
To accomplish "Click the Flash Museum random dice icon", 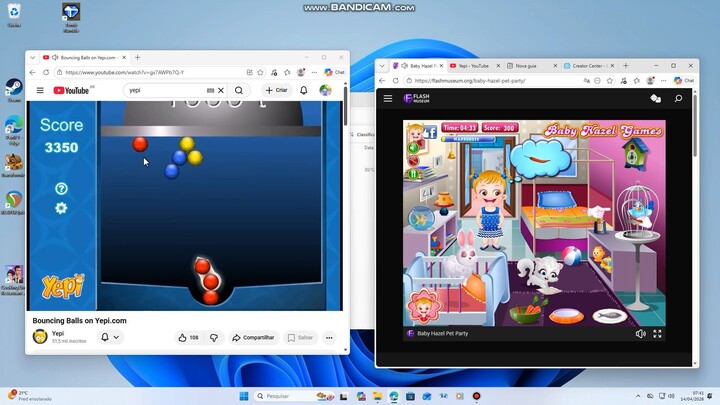I will [656, 98].
